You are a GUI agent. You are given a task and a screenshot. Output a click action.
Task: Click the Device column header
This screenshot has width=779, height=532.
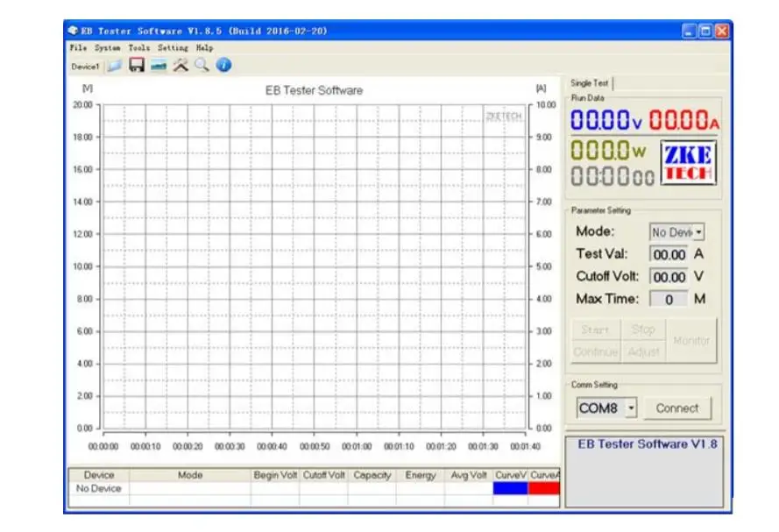pyautogui.click(x=99, y=475)
